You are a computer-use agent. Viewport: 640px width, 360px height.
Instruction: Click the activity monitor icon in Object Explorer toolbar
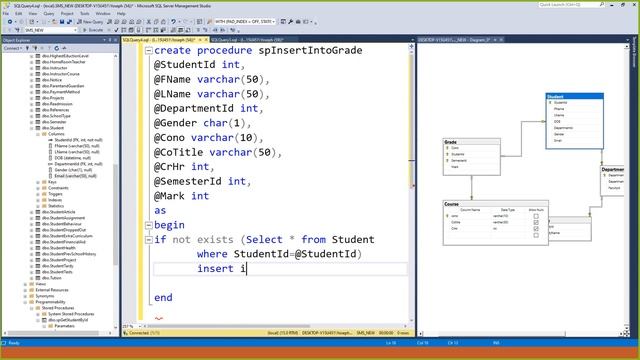click(x=64, y=48)
